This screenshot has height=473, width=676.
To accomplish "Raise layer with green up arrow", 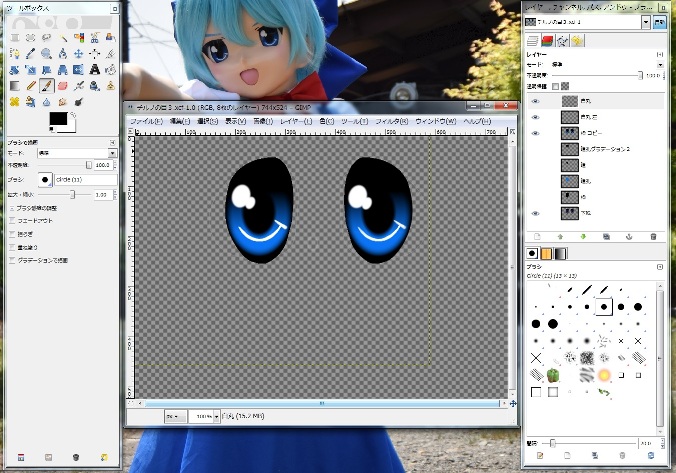I will [560, 237].
